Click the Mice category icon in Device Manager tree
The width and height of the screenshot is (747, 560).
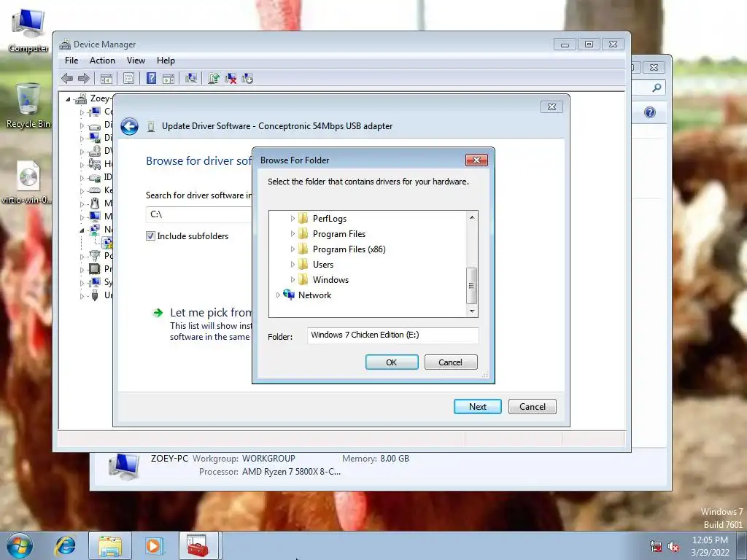coord(95,203)
